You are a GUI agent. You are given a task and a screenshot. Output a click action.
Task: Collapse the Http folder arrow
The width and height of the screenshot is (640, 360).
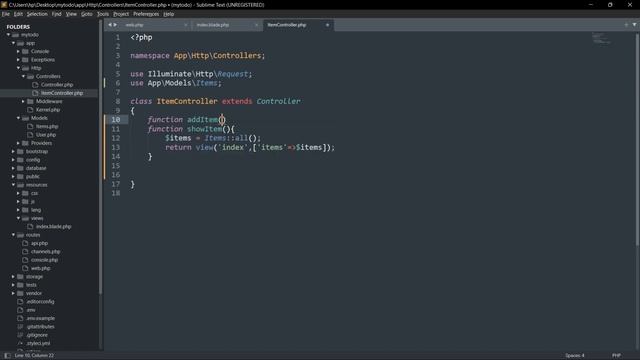click(18, 68)
